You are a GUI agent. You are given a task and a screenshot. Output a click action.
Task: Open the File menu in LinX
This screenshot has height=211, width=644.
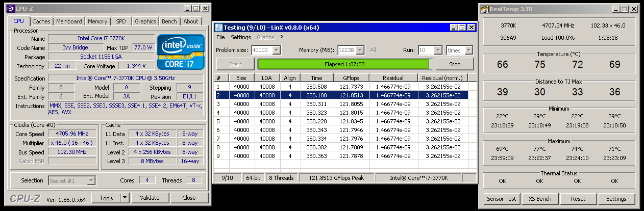point(220,37)
